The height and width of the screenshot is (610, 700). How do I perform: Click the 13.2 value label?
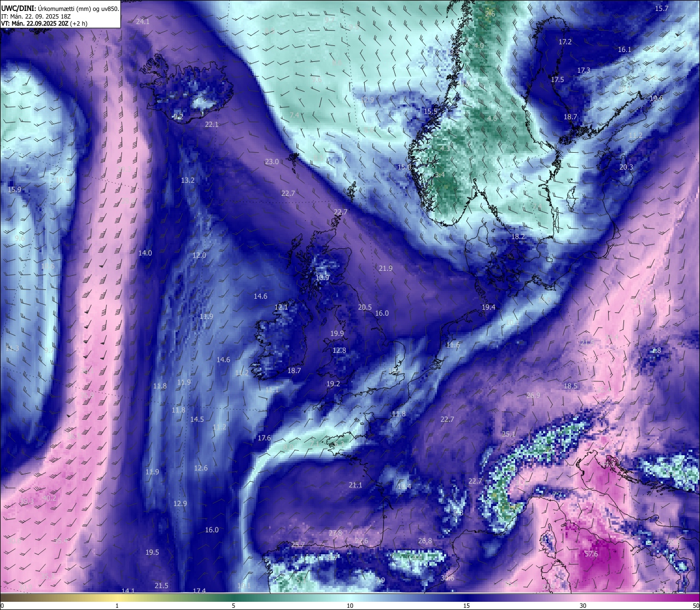[188, 181]
